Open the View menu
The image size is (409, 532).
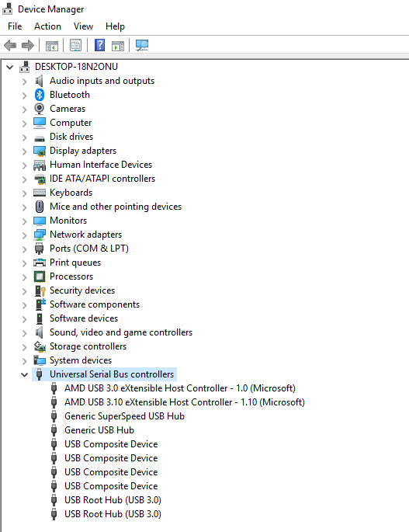pyautogui.click(x=83, y=26)
